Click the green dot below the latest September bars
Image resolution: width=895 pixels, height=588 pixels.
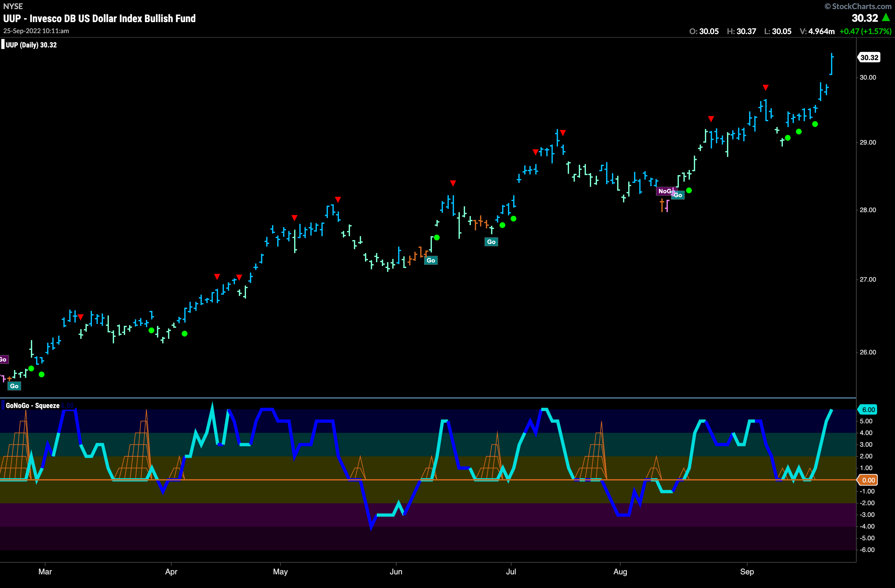(815, 124)
